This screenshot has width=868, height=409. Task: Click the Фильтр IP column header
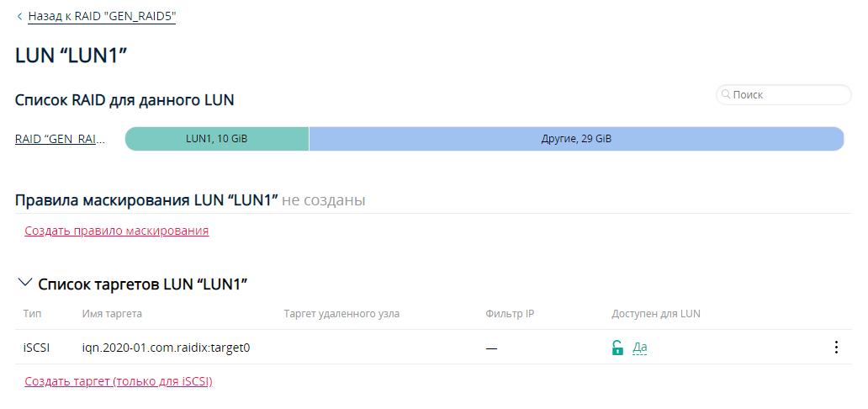click(x=510, y=314)
